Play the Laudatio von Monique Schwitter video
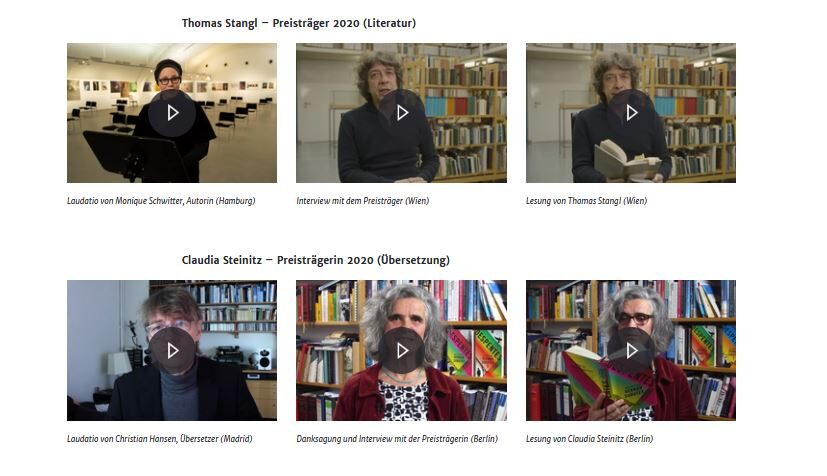Viewport: 827px width, 476px height. (172, 113)
